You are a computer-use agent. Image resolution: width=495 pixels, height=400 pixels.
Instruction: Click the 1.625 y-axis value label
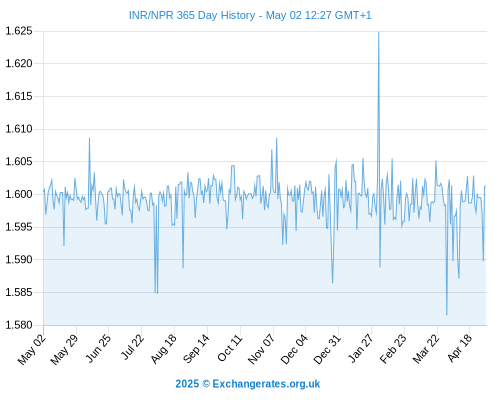coord(19,31)
